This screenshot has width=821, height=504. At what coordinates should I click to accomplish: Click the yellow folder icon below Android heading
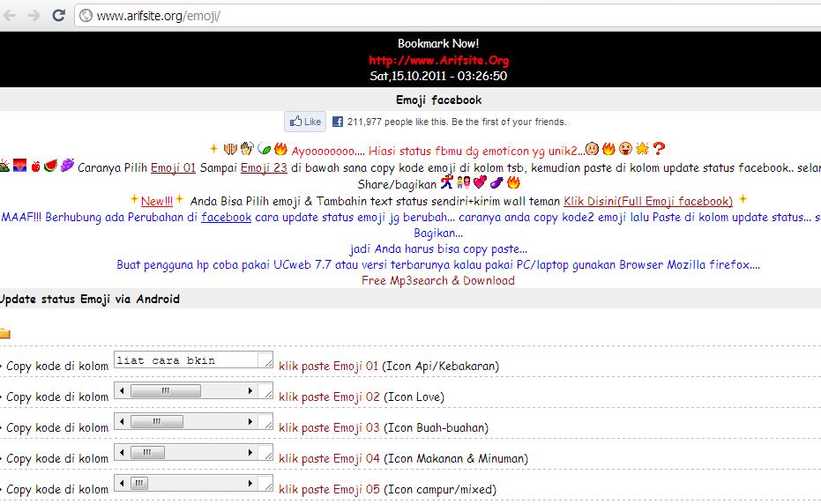point(4,333)
